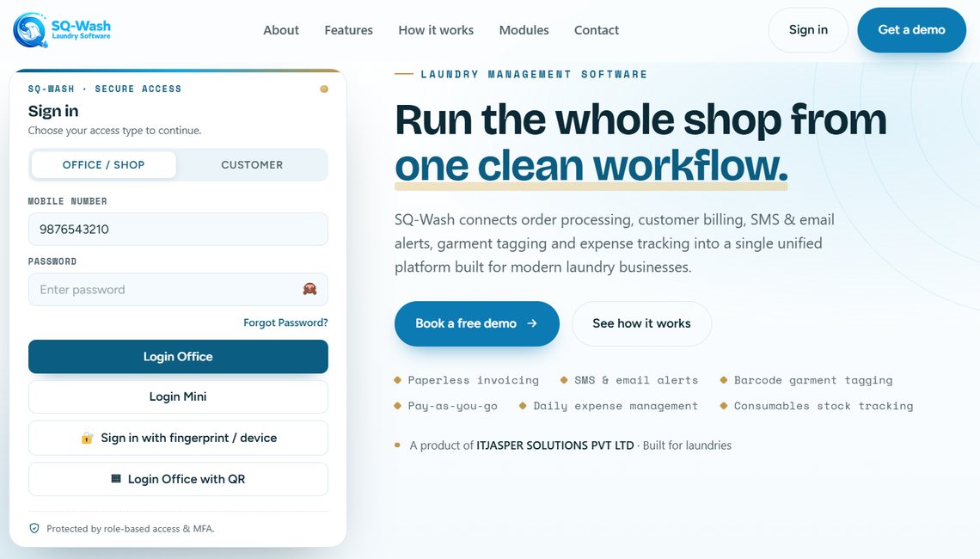The height and width of the screenshot is (559, 980).
Task: Choose Sign in with fingerprint / device
Action: pos(178,438)
